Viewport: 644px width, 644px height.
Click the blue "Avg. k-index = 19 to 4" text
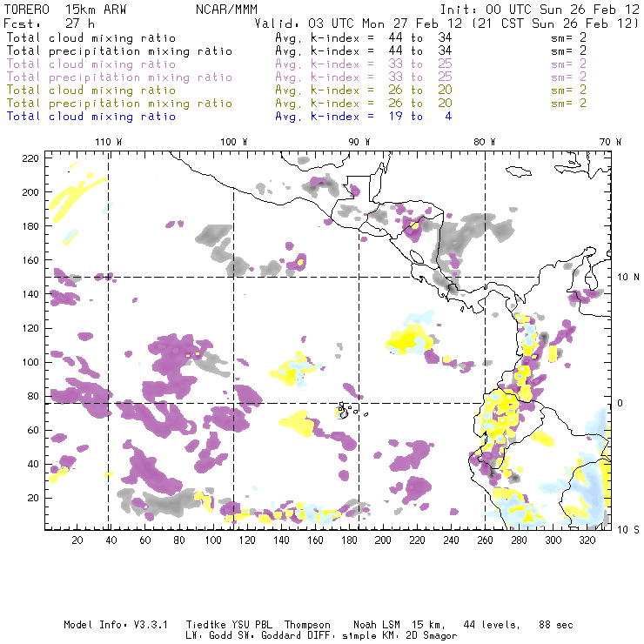coord(364,117)
